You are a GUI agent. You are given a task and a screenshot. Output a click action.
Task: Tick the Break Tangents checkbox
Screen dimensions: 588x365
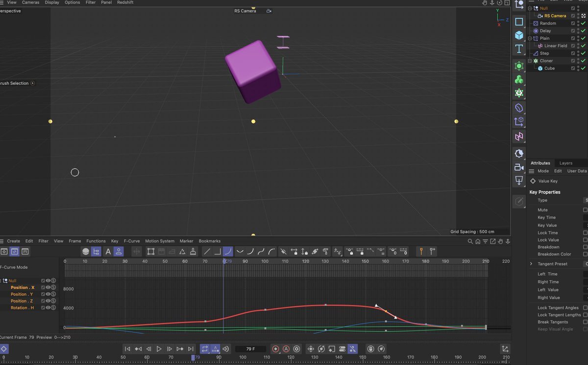click(x=585, y=322)
